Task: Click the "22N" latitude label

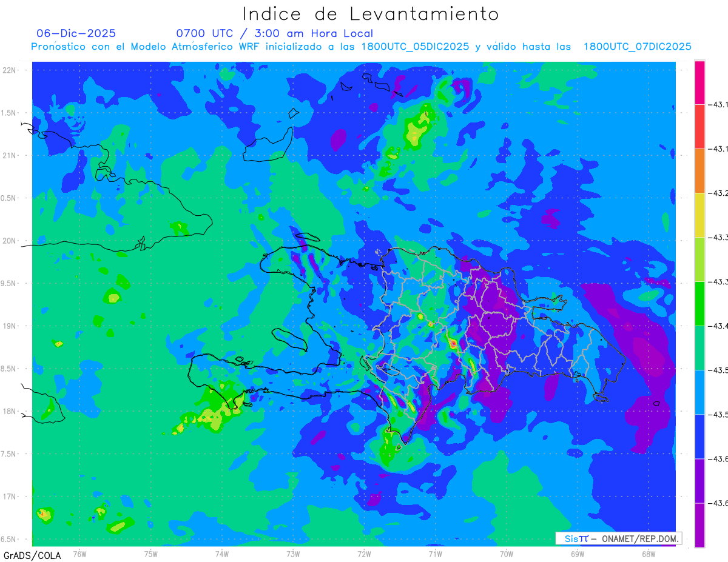Action: pyautogui.click(x=10, y=70)
